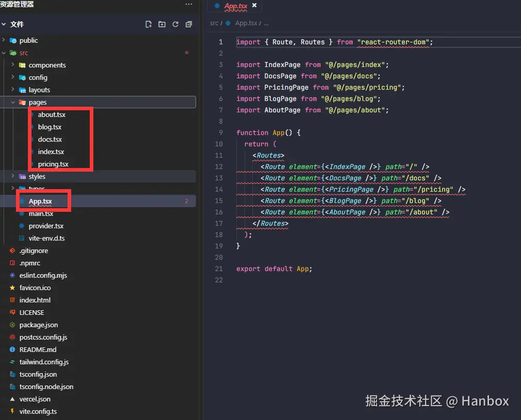Open docs.tsx in pages folder
Screen dimensions: 521x420
(x=50, y=139)
